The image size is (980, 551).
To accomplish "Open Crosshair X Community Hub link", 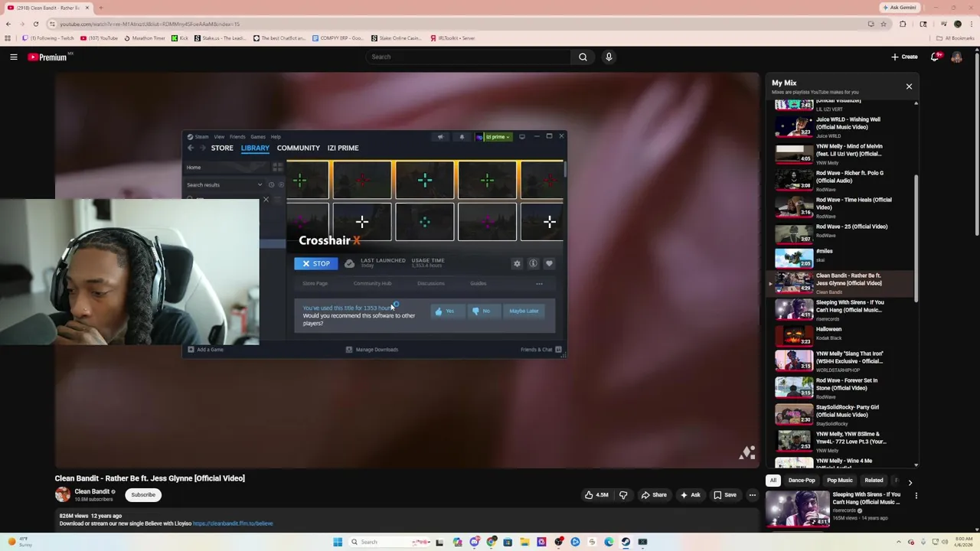I will pos(372,284).
